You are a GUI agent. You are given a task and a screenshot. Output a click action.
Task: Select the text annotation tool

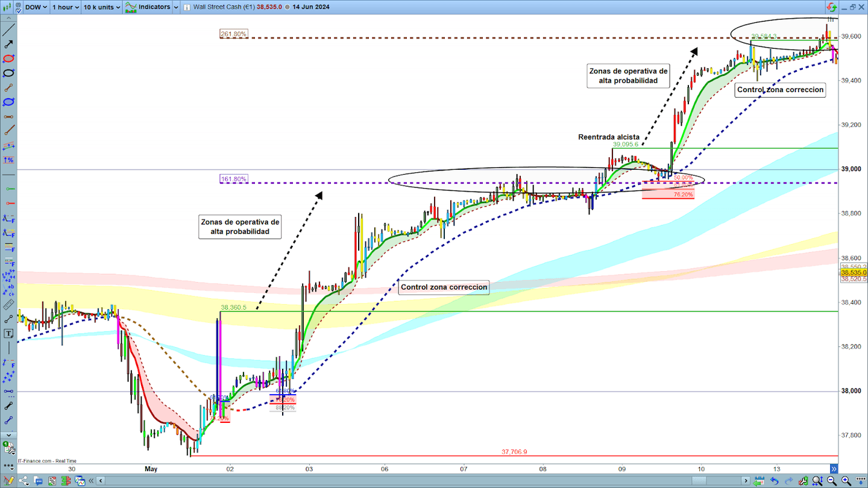tap(8, 333)
